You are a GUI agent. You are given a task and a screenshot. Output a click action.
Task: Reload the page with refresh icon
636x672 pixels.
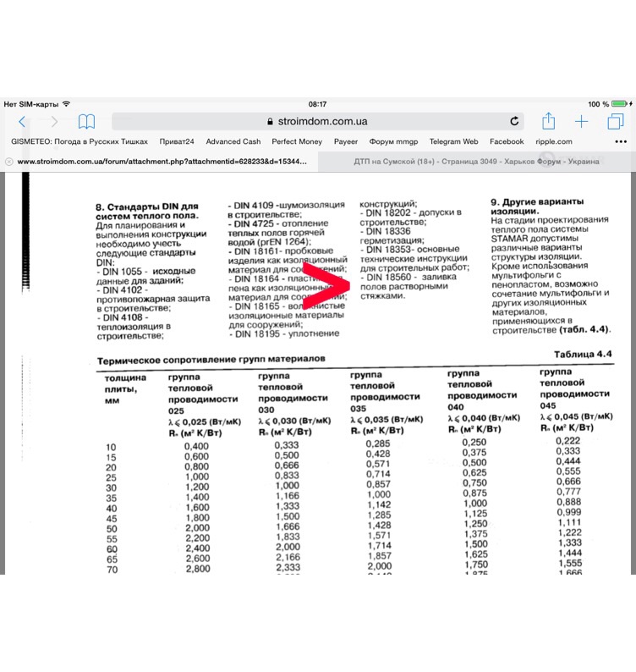pos(514,121)
